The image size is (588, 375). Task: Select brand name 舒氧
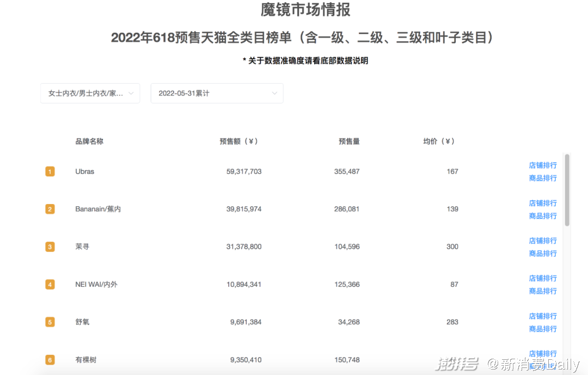82,322
